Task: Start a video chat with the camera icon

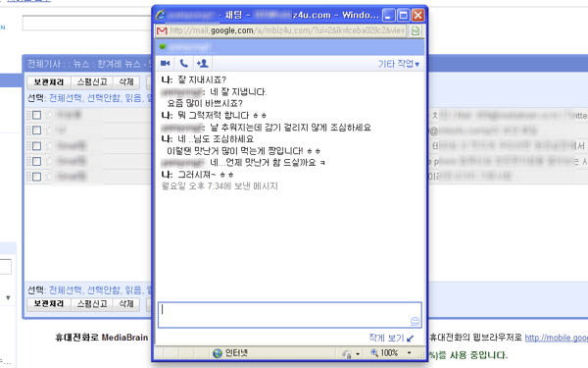Action: pyautogui.click(x=165, y=63)
